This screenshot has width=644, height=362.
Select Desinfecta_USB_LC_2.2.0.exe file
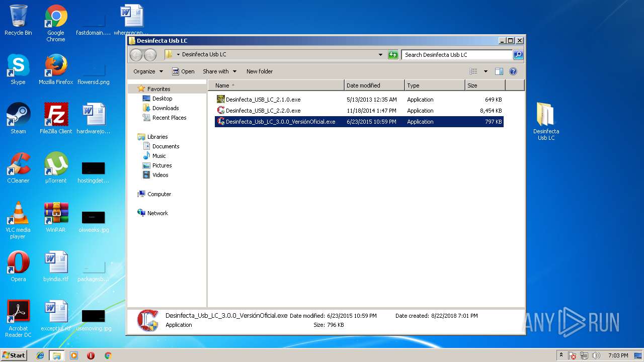[x=359, y=111]
